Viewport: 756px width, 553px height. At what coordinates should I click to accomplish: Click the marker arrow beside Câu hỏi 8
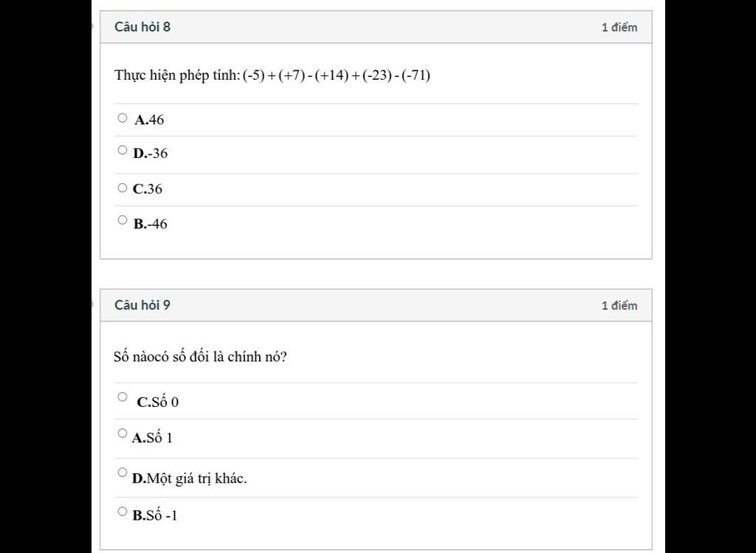tap(92, 27)
